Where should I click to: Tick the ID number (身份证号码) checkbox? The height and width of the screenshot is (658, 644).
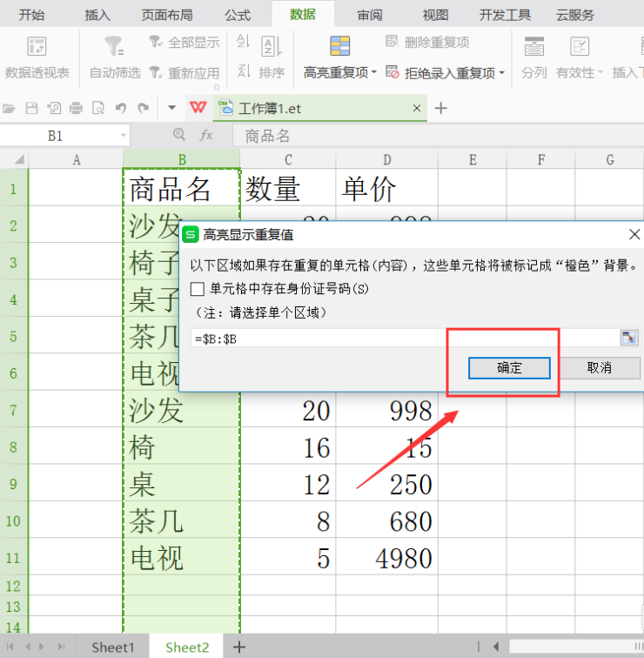coord(198,289)
